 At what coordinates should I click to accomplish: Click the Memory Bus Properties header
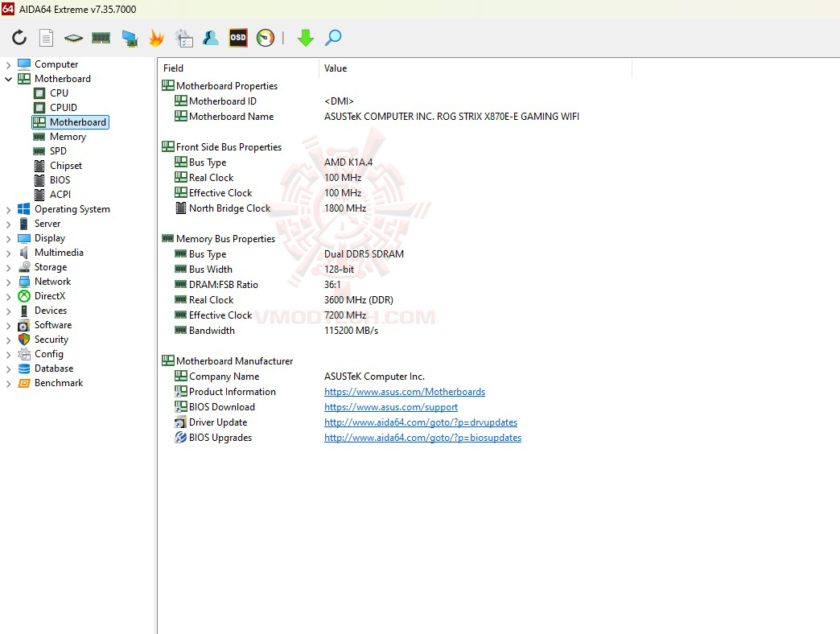[x=219, y=239]
